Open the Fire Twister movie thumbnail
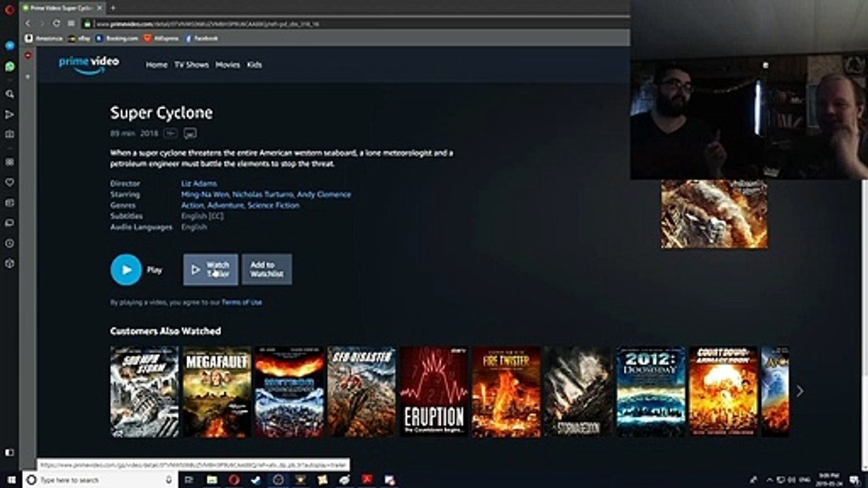868x488 pixels. 507,392
